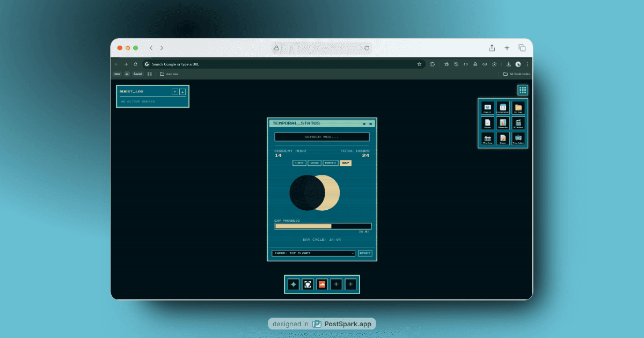Open the Social bookmark on the bookmarks bar
This screenshot has width=644, height=338.
pos(137,74)
